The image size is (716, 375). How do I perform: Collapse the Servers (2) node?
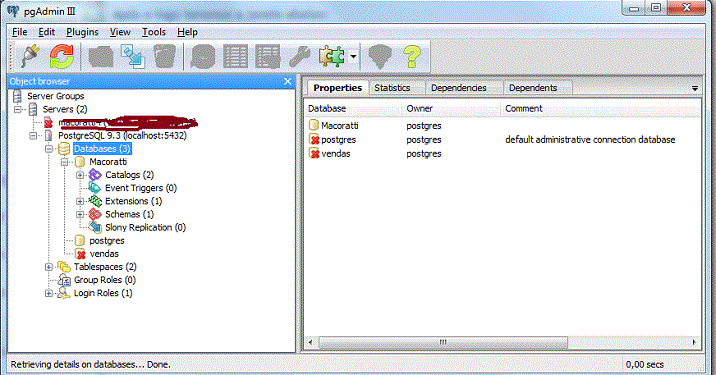[17, 110]
